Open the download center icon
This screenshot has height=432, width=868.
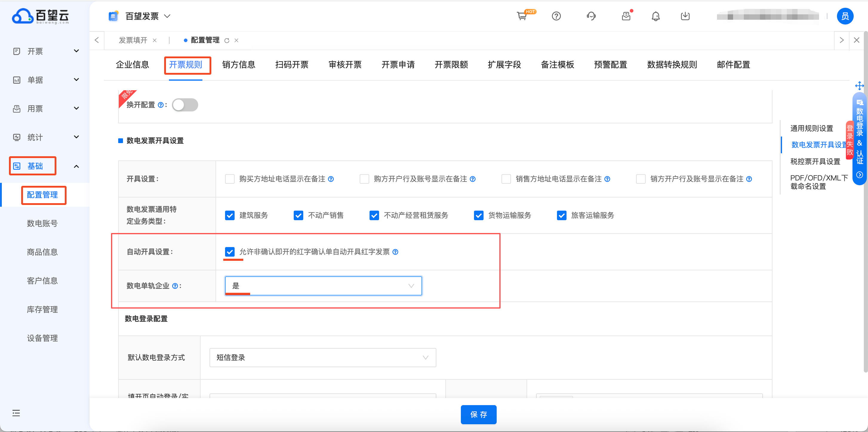click(x=685, y=16)
